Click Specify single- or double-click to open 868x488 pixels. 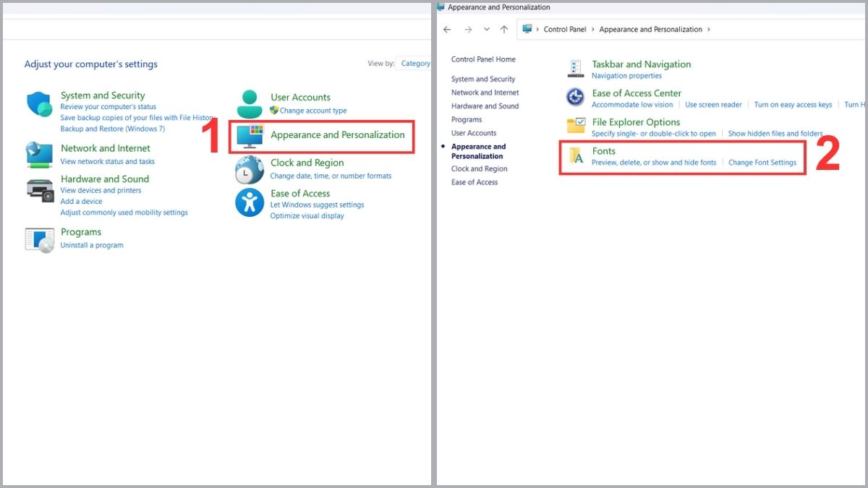pos(654,134)
